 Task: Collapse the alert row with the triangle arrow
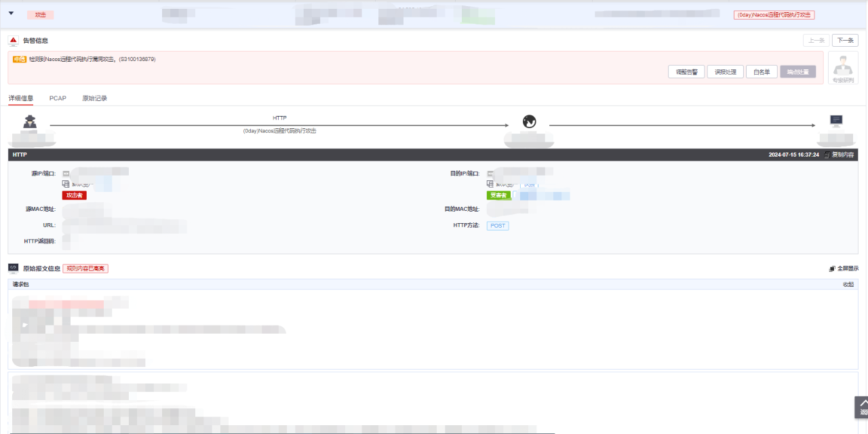pyautogui.click(x=11, y=14)
